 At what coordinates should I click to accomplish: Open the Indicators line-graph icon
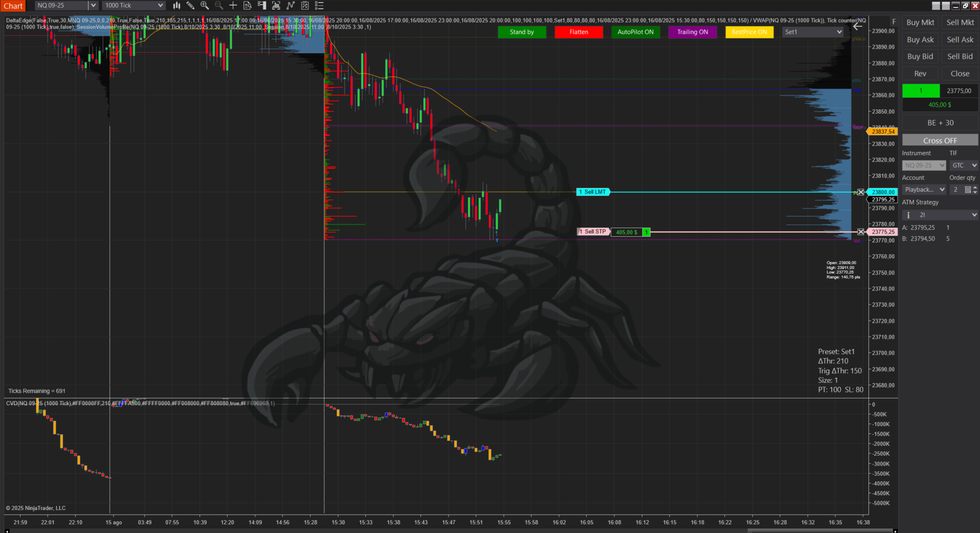click(291, 6)
